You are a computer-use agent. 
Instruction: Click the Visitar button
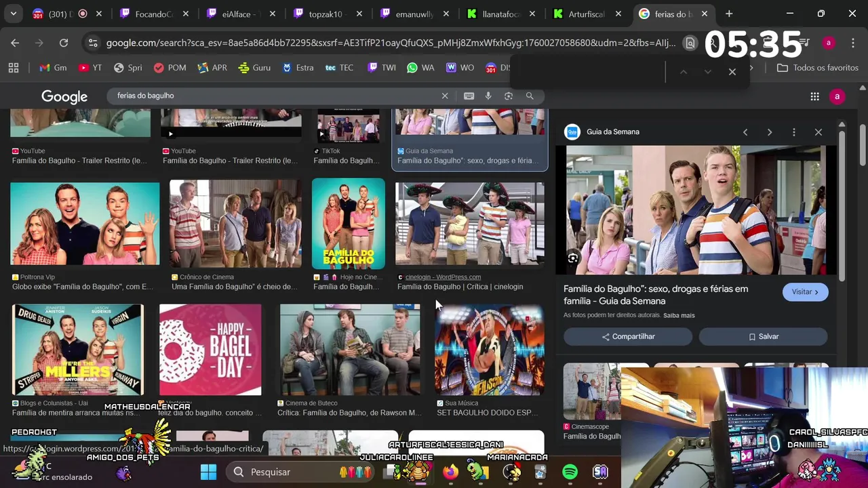(805, 292)
